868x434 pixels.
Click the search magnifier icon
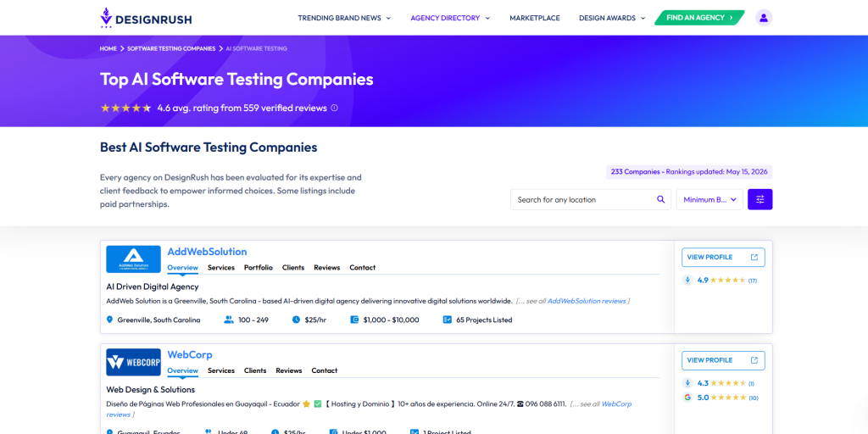(660, 199)
